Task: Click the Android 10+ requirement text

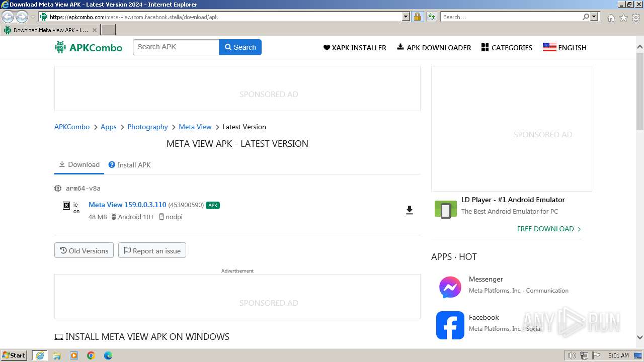Action: [136, 217]
